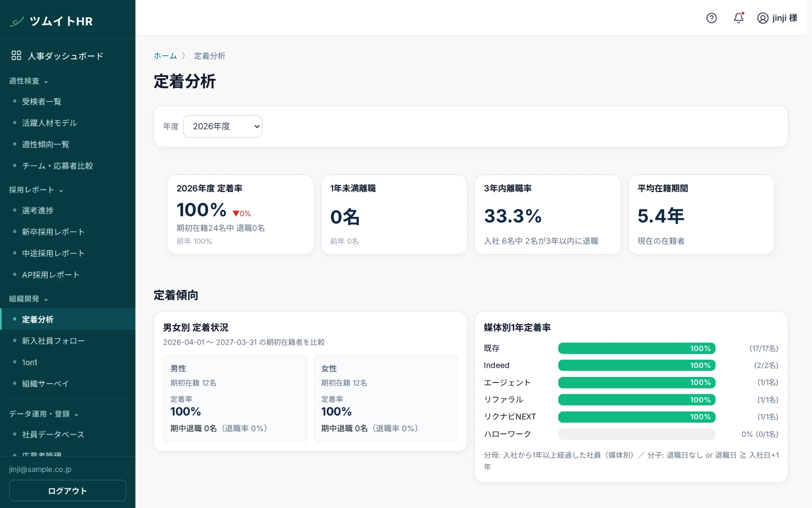Screen dimensions: 812x508
Task: Click the empty ハローワーク progress bar
Action: (x=637, y=434)
